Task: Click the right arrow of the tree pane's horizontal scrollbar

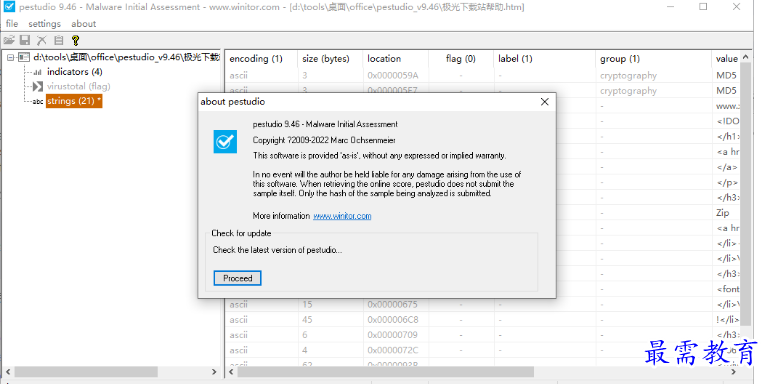Action: pos(214,372)
